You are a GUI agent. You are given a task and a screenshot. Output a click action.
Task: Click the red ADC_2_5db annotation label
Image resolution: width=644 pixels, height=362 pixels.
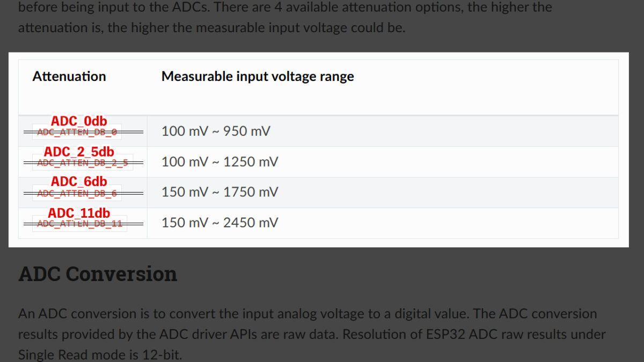coord(79,152)
